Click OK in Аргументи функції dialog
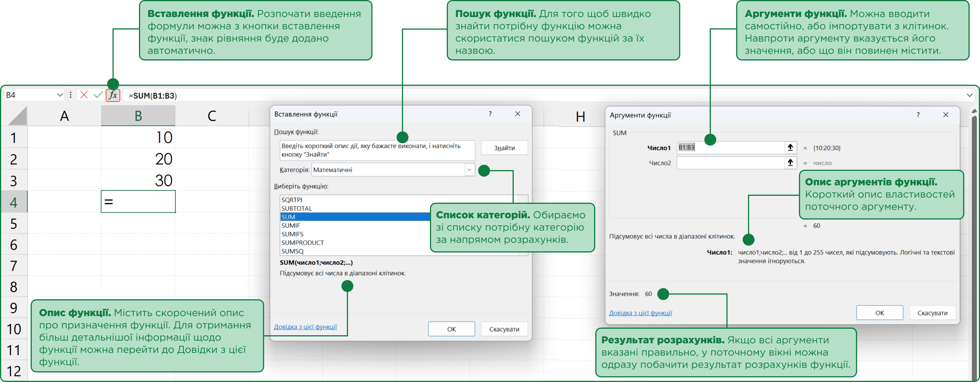 [879, 313]
